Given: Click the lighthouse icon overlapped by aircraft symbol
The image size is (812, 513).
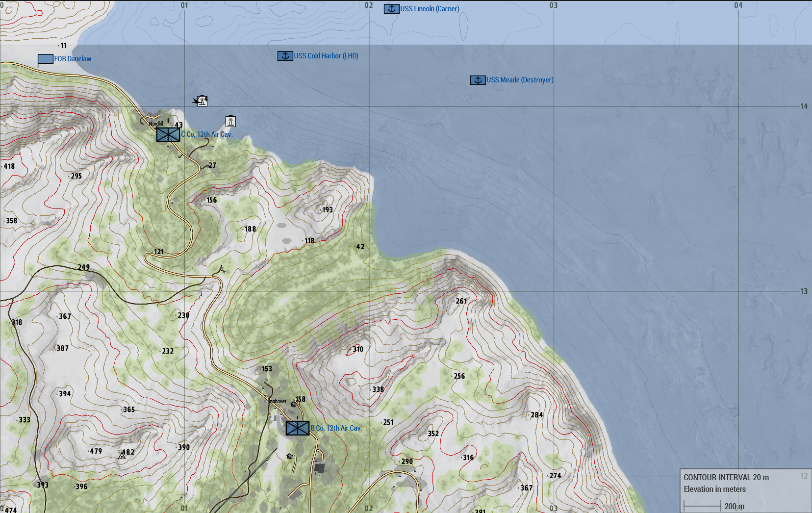Looking at the screenshot, I should pos(202,101).
